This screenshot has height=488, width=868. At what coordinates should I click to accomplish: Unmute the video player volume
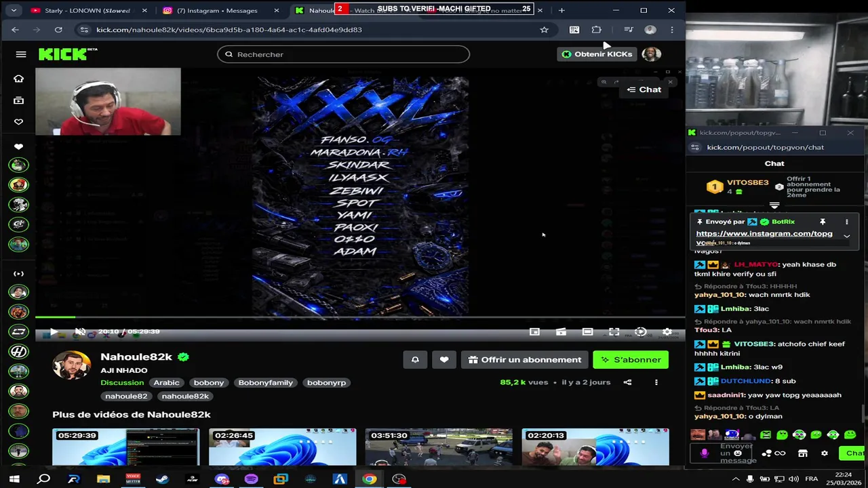80,332
